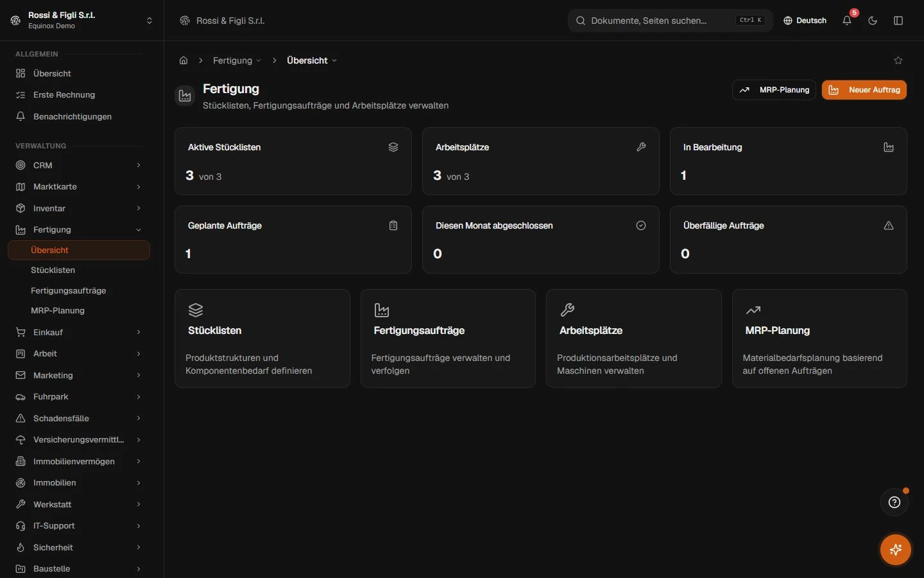Open the MRP-Planung navigation card
This screenshot has height=578, width=924.
point(819,338)
